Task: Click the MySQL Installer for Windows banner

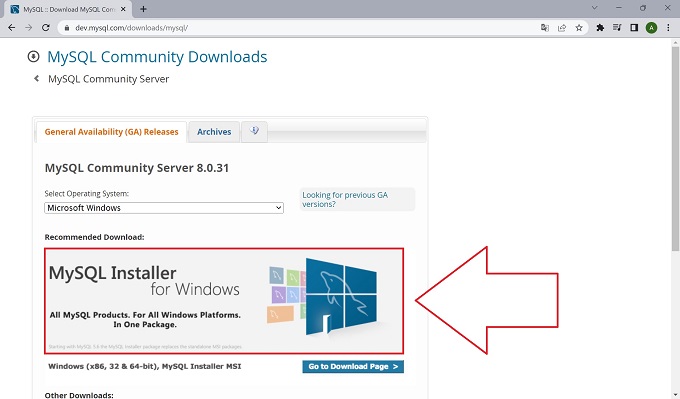Action: tap(224, 301)
